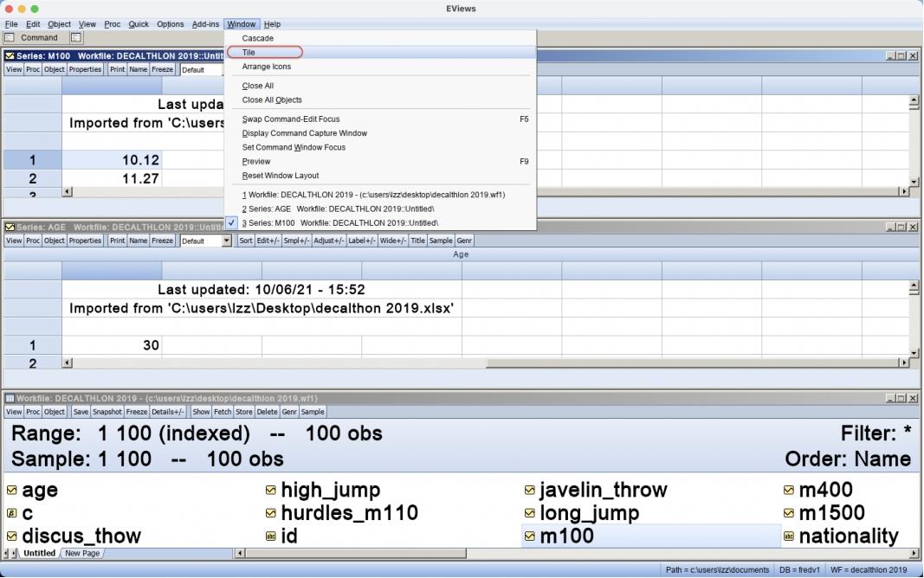Select cell value 30 in AGE series
Image resolution: width=924 pixels, height=578 pixels.
coord(112,345)
